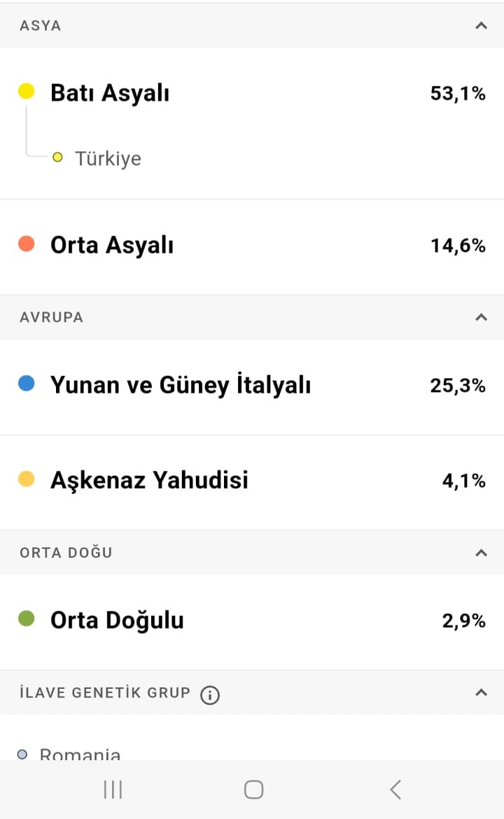The image size is (504, 819).
Task: Open the Türkiye sub-region item
Action: pos(98,157)
